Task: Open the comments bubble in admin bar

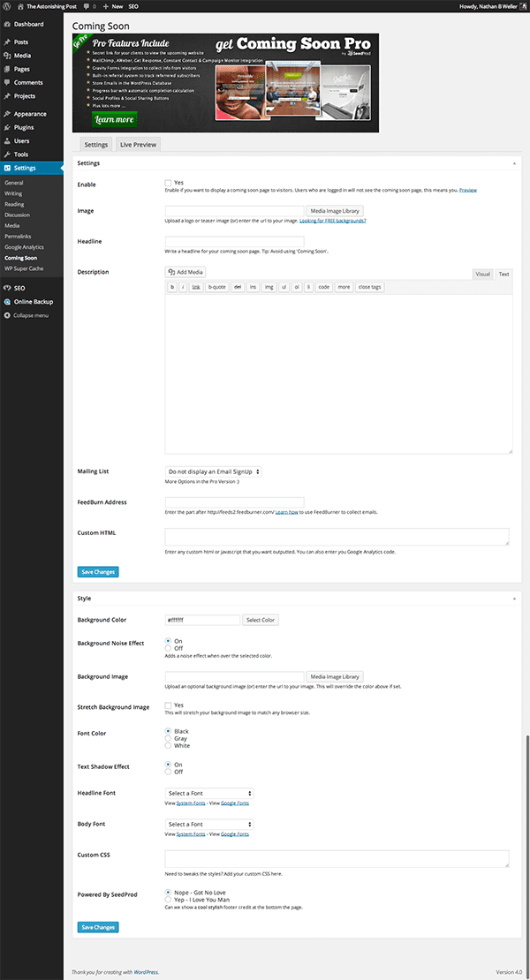Action: [89, 5]
